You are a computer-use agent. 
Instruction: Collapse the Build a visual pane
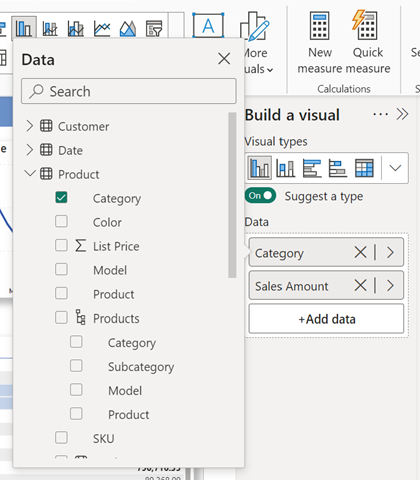pos(402,114)
